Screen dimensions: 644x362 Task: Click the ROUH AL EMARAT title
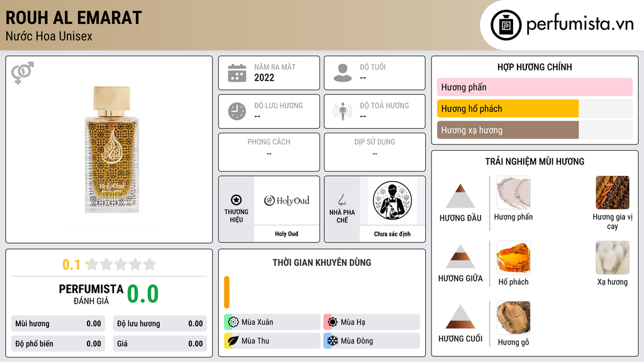point(74,18)
